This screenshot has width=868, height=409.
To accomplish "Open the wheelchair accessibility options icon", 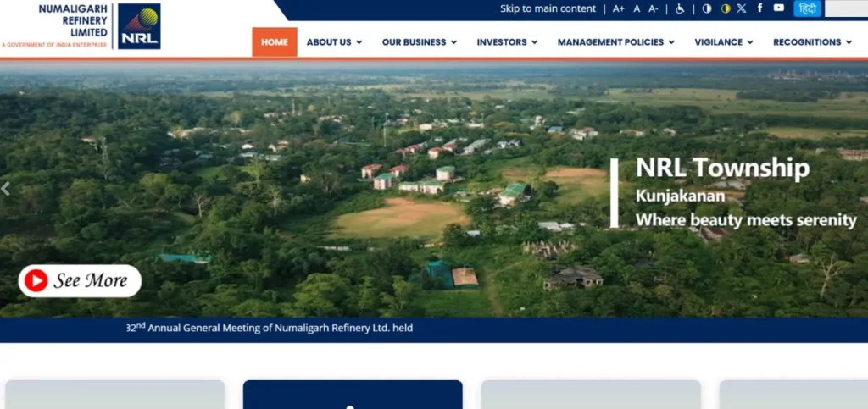I will 680,8.
